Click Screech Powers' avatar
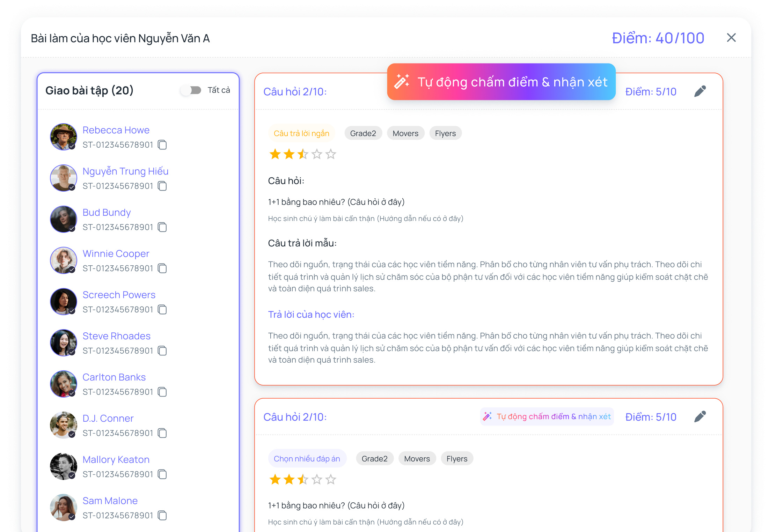Viewport: 769px width, 532px height. (x=63, y=301)
